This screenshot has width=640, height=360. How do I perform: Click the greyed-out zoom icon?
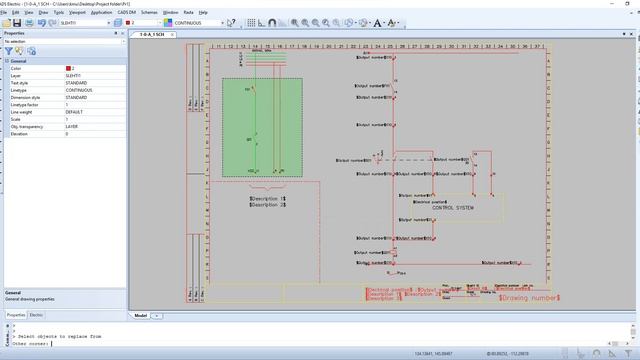(x=336, y=23)
